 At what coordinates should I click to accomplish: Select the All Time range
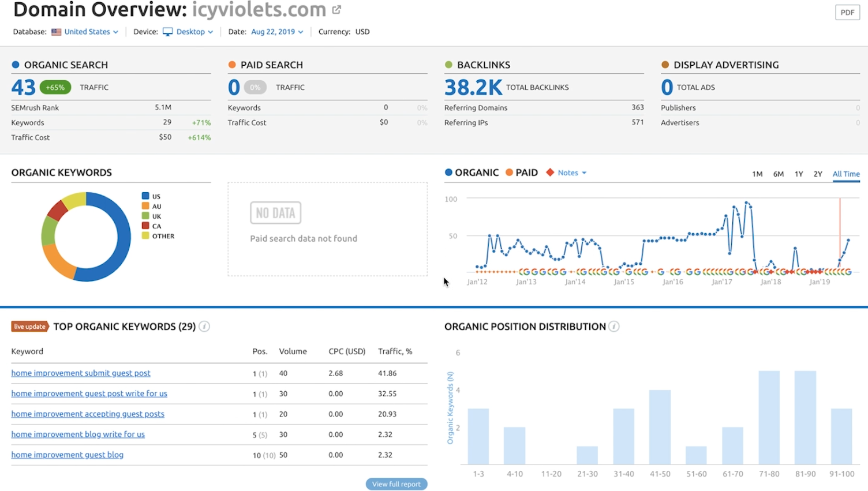(846, 174)
